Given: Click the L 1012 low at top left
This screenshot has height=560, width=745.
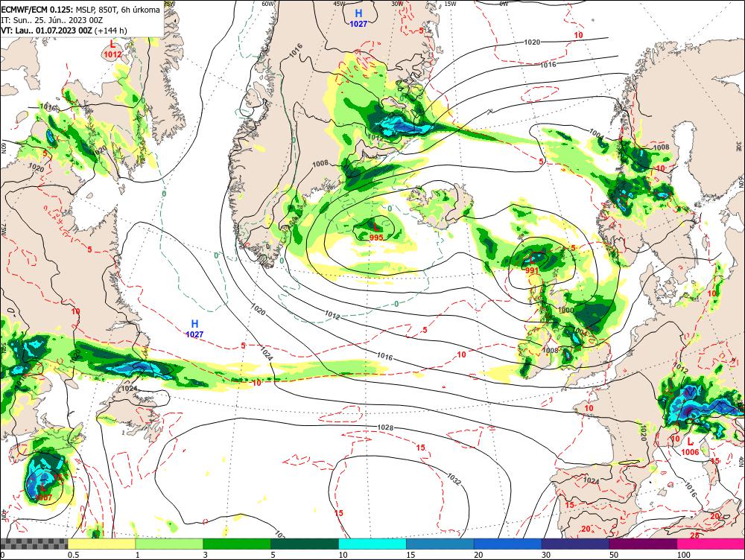Looking at the screenshot, I should (x=112, y=49).
